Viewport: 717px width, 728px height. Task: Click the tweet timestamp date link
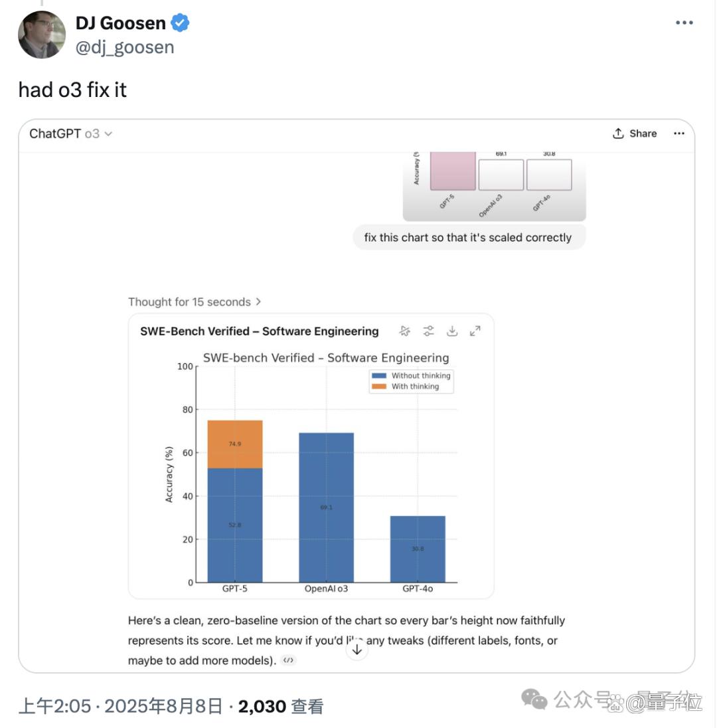pyautogui.click(x=120, y=707)
